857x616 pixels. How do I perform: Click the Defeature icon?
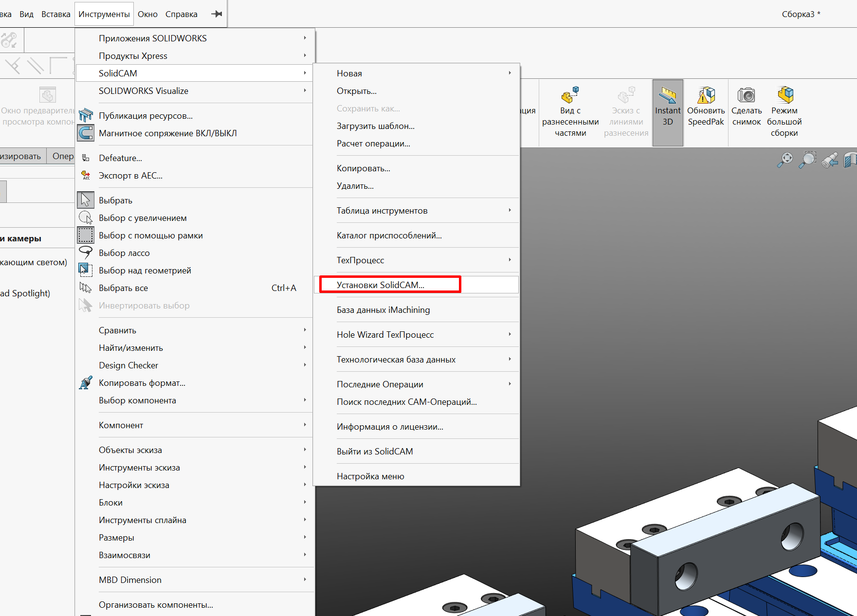[x=86, y=158]
